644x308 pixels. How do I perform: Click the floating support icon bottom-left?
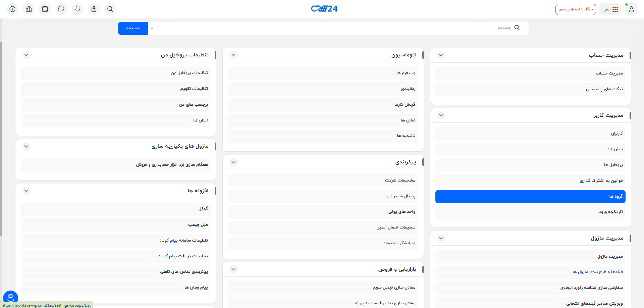(10, 297)
